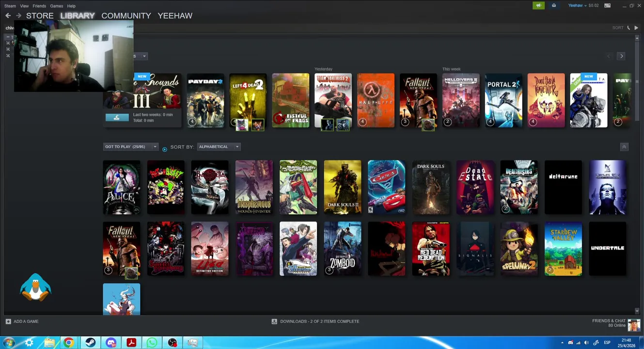Image resolution: width=644 pixels, height=349 pixels.
Task: Open Deus Ex game cover
Action: (x=608, y=187)
